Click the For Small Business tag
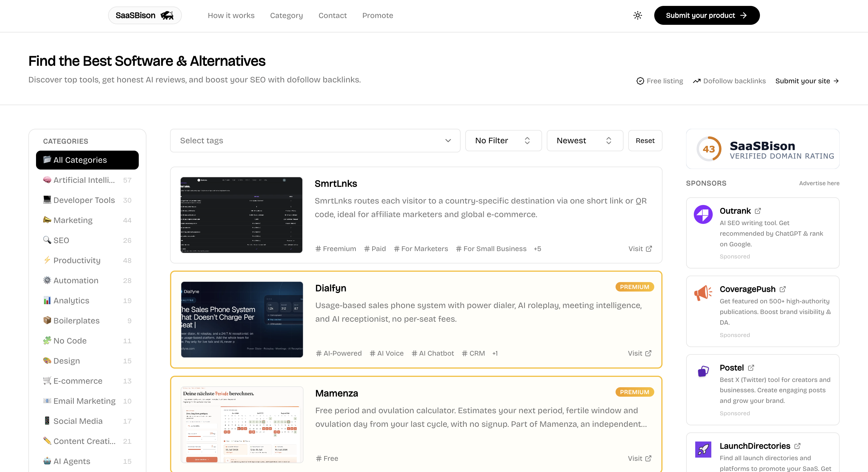The width and height of the screenshot is (868, 472). click(x=491, y=249)
